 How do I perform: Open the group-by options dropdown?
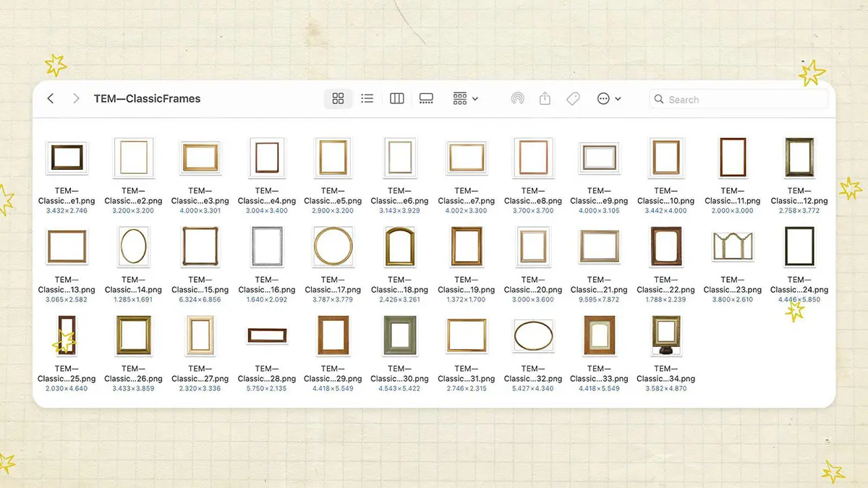point(465,99)
